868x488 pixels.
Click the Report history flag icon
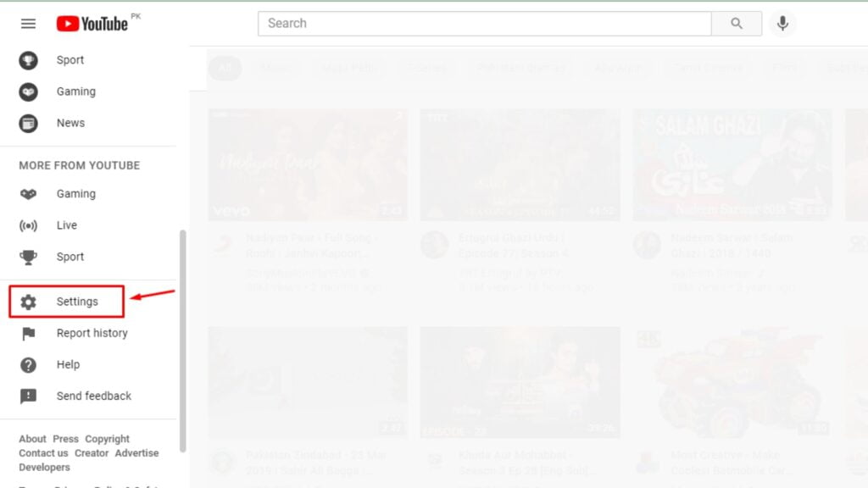pyautogui.click(x=28, y=333)
